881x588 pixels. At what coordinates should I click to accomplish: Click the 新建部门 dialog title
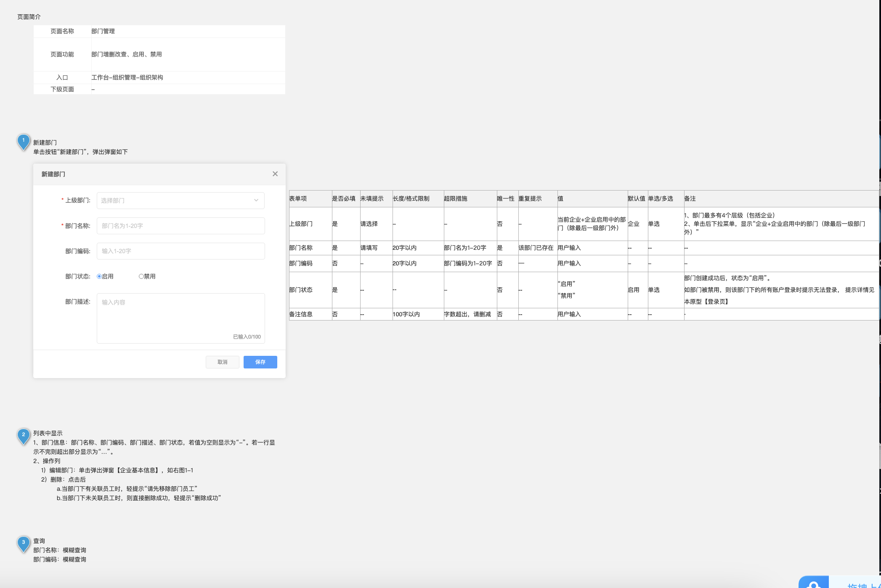coord(53,174)
